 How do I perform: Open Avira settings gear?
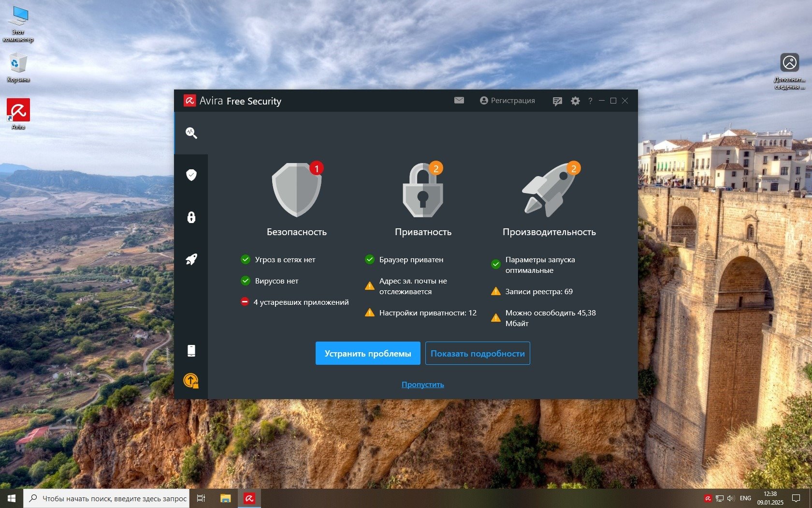coord(575,101)
